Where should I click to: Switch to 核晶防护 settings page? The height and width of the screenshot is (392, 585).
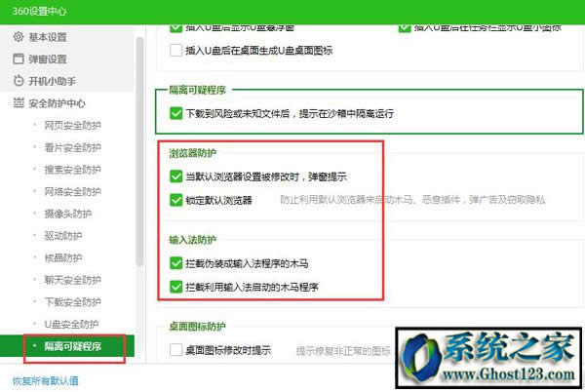62,257
